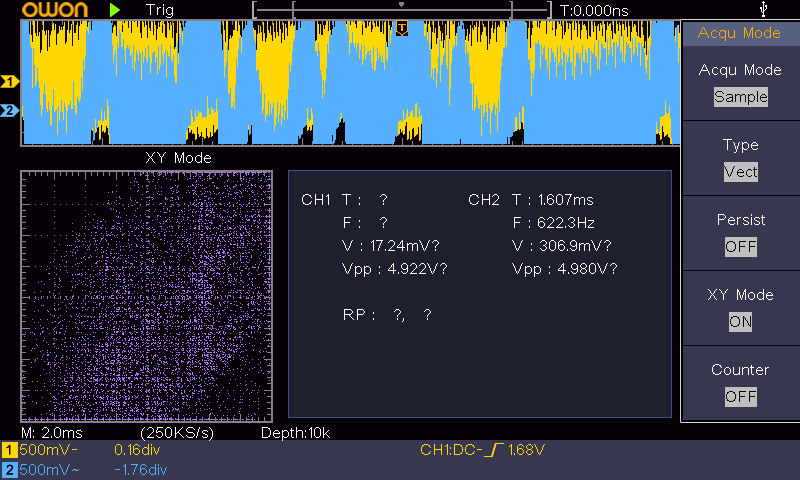This screenshot has height=480, width=800.
Task: Select the CH1 yellow ground-level marker
Action: pos(9,81)
